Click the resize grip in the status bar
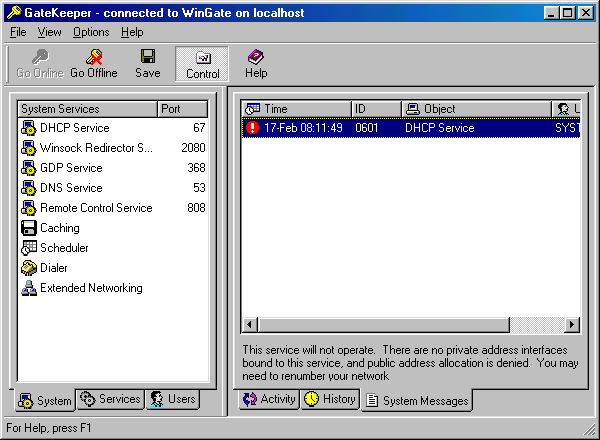This screenshot has width=600, height=440. [x=589, y=429]
